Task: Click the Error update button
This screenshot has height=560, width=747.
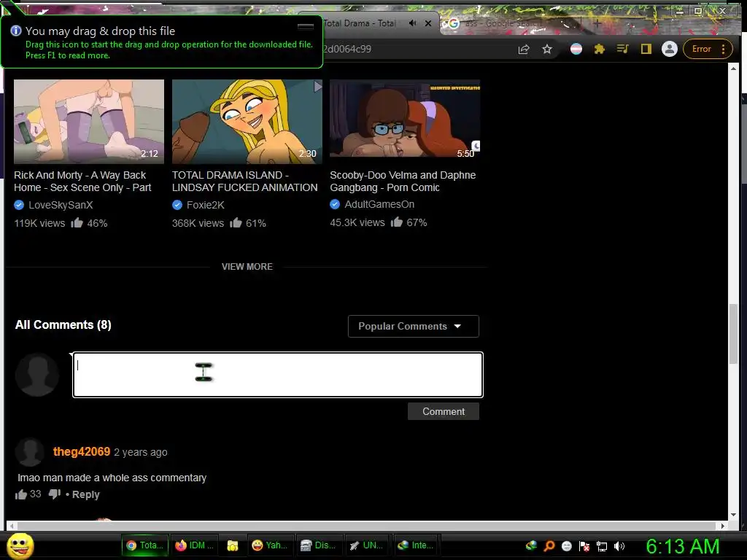Action: tap(701, 49)
